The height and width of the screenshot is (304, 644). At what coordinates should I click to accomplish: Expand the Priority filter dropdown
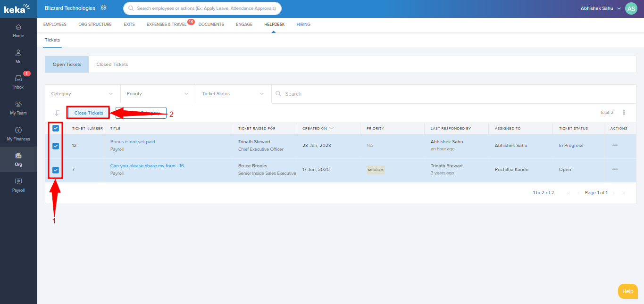coord(158,94)
